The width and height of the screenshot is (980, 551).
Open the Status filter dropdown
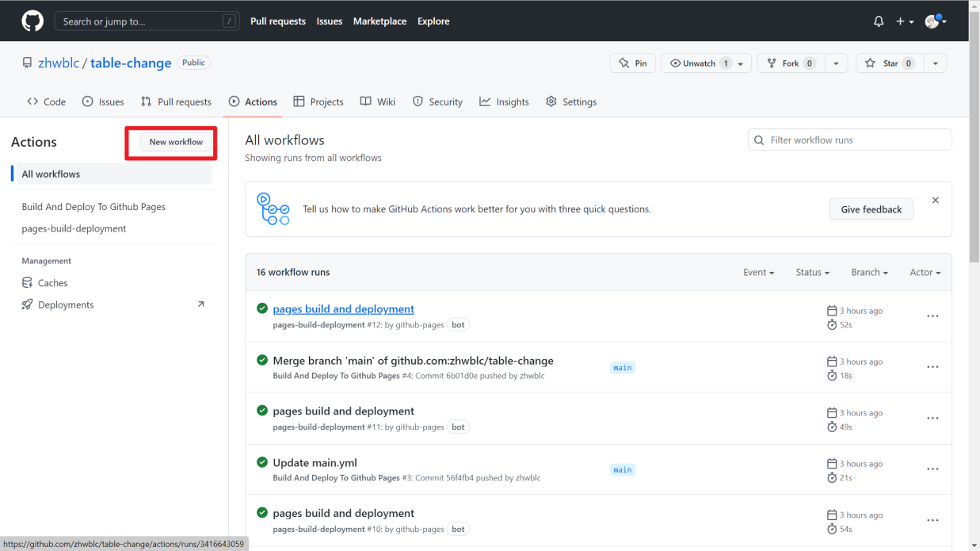[x=812, y=272]
